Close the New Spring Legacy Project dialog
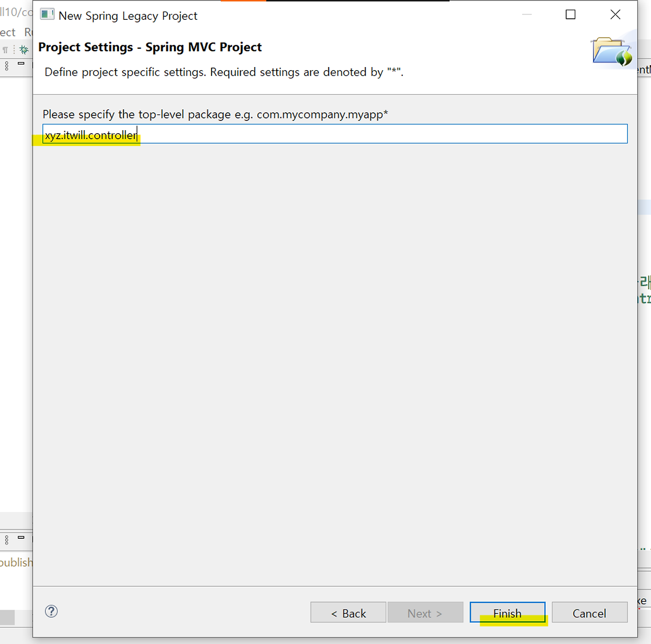This screenshot has width=651, height=644. click(x=615, y=15)
